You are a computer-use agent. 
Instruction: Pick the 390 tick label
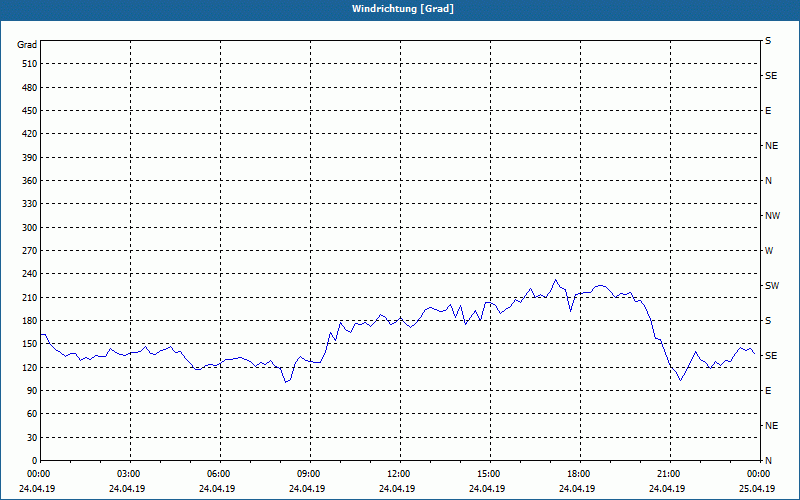coord(30,157)
